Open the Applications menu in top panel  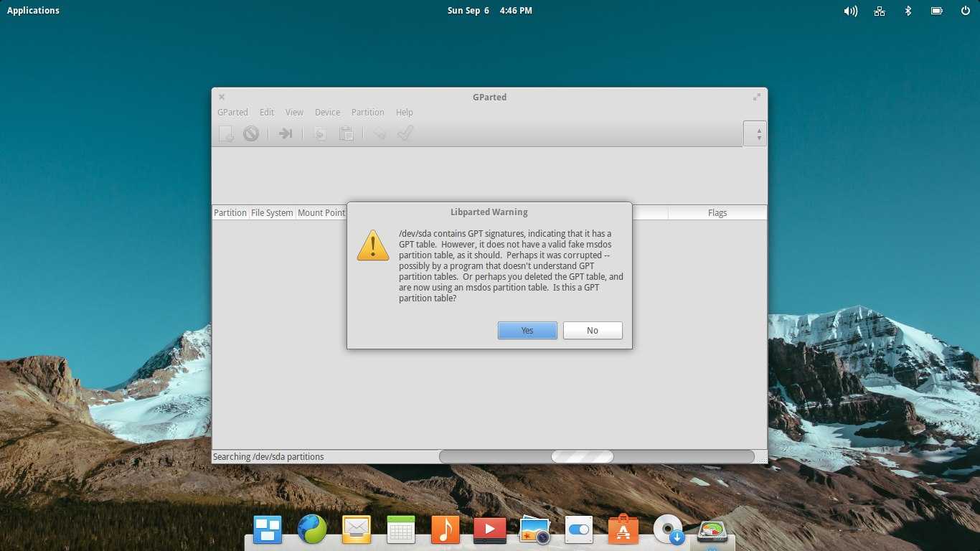tap(33, 11)
